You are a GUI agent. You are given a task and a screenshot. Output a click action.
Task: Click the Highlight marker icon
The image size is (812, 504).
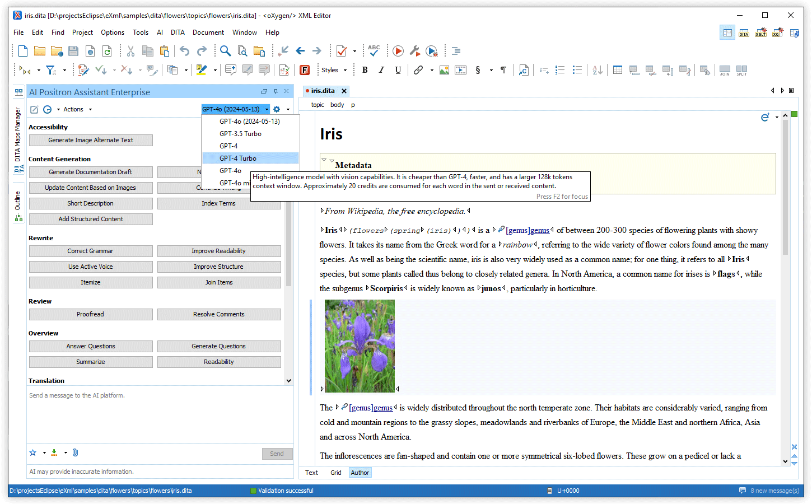tap(202, 70)
